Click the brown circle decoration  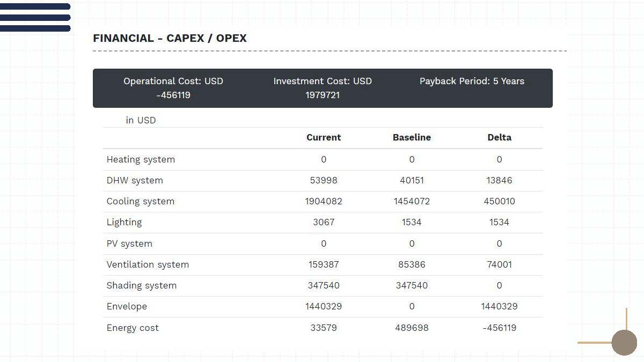pos(624,342)
